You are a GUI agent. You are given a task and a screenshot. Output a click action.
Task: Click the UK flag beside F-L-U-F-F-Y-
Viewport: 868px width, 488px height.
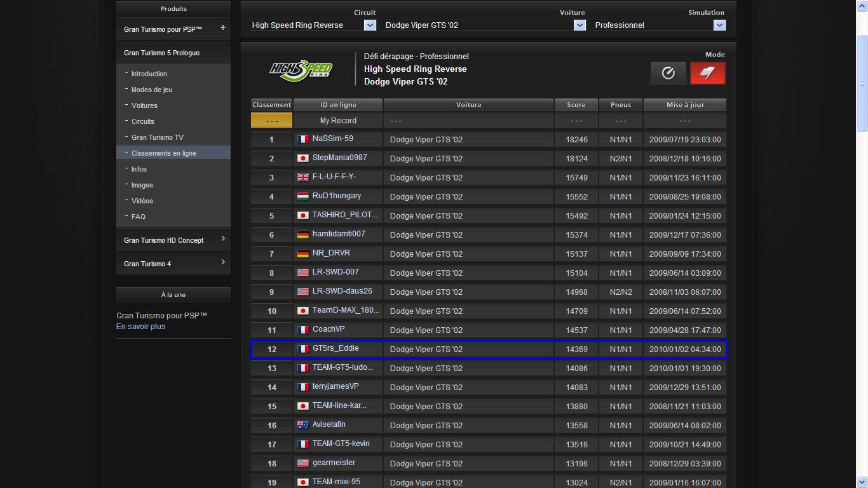(303, 177)
